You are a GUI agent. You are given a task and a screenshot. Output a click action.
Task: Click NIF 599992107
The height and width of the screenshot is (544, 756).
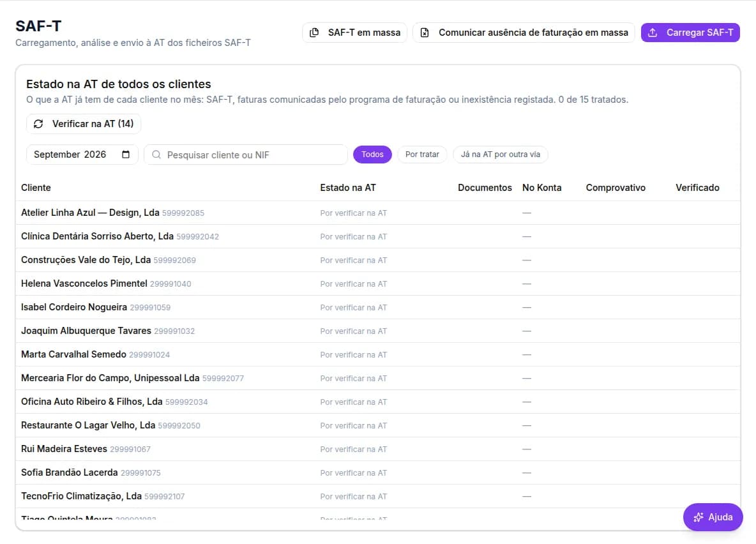pos(164,497)
